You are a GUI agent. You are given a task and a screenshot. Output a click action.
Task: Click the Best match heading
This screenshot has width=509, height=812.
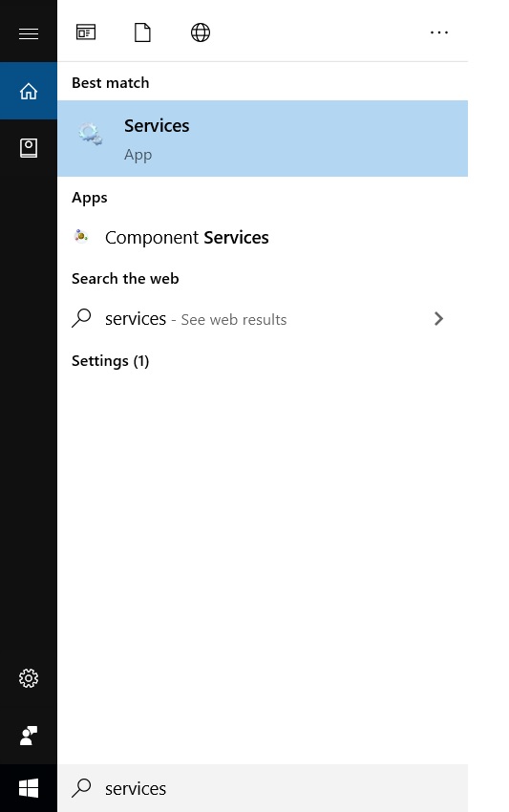click(x=110, y=83)
